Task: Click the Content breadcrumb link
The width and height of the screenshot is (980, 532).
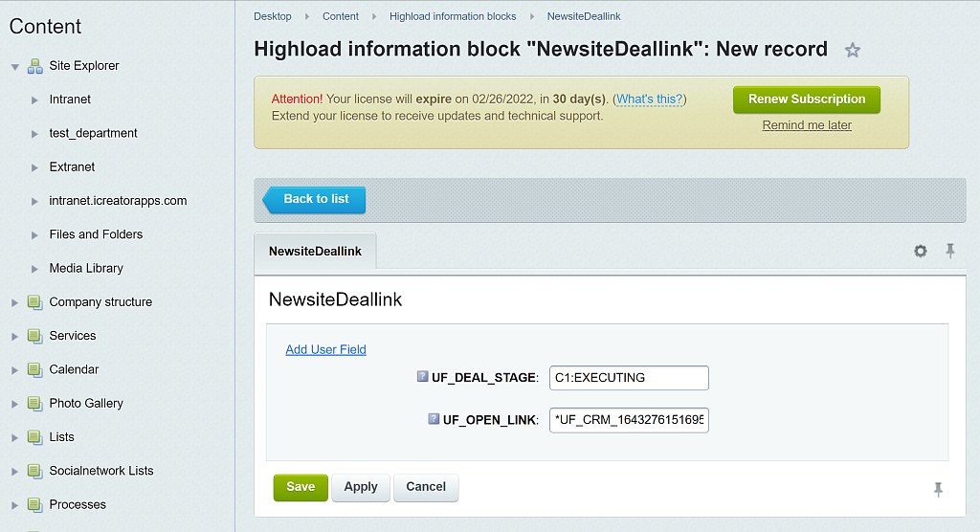Action: [x=341, y=16]
